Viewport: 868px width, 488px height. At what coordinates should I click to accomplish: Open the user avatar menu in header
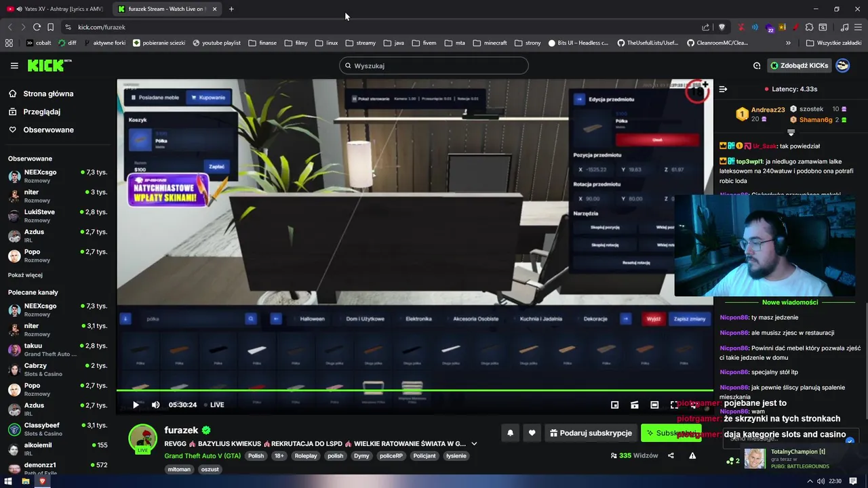tap(842, 66)
